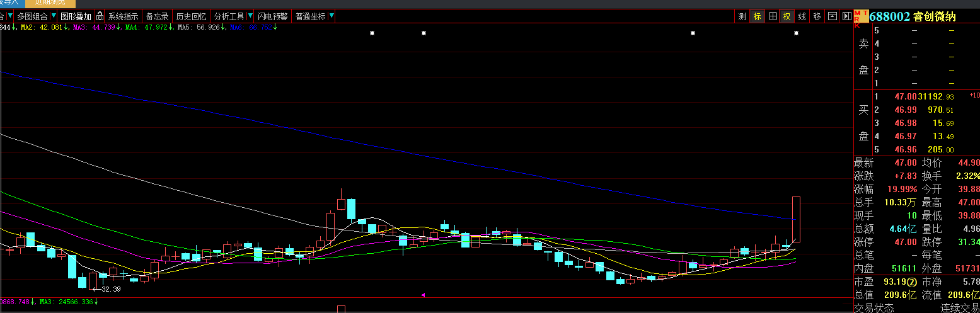Screen dimensions: 980x313
Task: Click the 移 move chart icon
Action: [817, 16]
